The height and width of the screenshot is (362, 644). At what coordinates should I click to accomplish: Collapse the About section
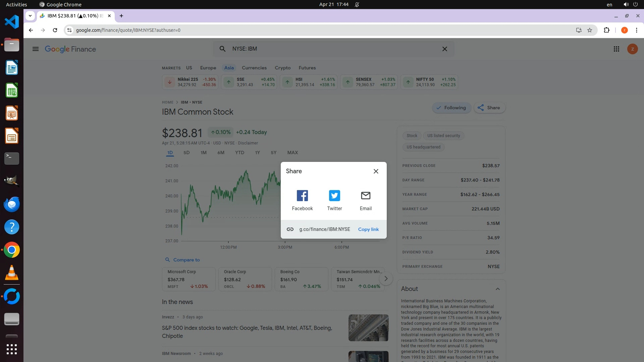(x=498, y=289)
